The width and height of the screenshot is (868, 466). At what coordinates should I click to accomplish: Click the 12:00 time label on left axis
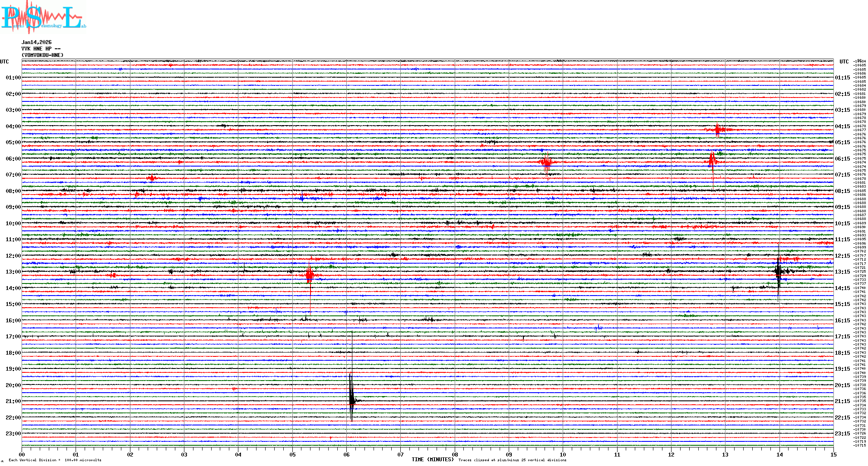(x=13, y=256)
